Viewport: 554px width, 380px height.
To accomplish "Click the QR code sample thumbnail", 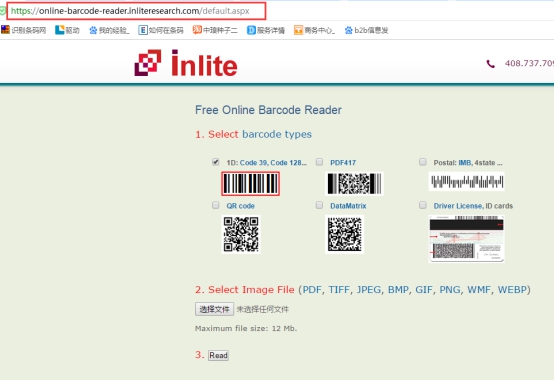I will point(241,234).
